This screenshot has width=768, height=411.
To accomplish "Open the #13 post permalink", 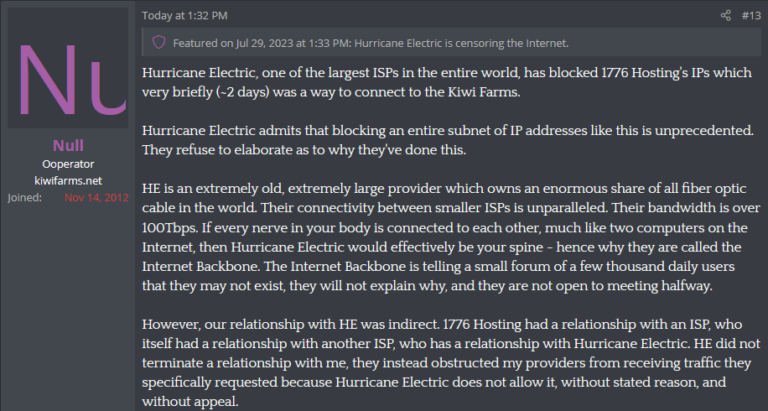I will (x=751, y=16).
